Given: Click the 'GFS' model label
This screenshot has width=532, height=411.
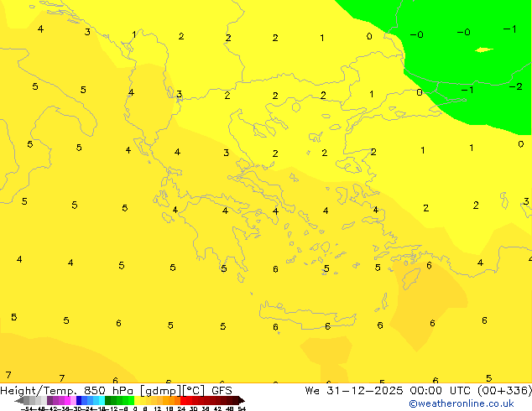Looking at the screenshot, I should coord(222,391).
